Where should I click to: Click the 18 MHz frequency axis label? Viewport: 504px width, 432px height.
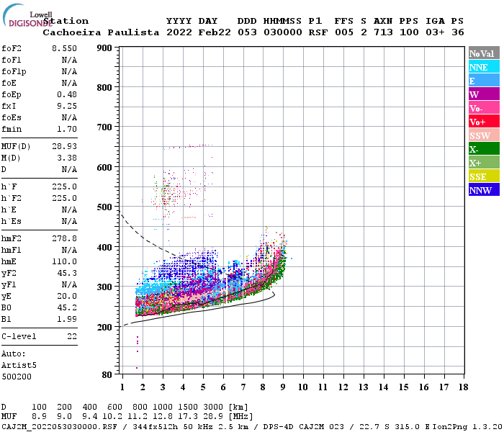(x=463, y=387)
